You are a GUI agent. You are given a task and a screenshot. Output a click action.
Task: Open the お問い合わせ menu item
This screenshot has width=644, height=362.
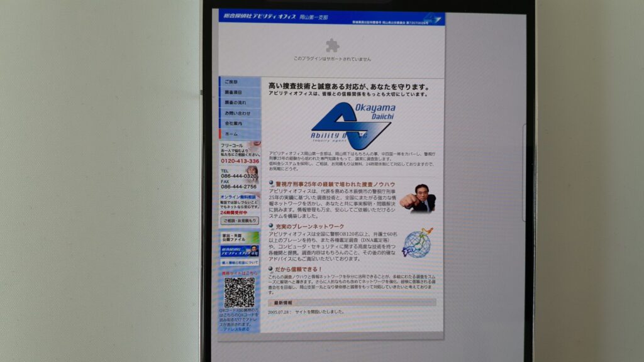[240, 113]
